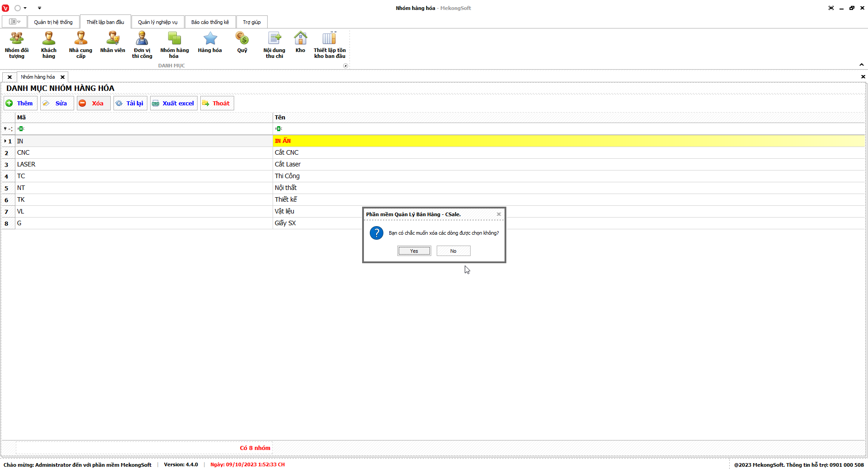Click the Nội thất name cell

click(x=569, y=188)
